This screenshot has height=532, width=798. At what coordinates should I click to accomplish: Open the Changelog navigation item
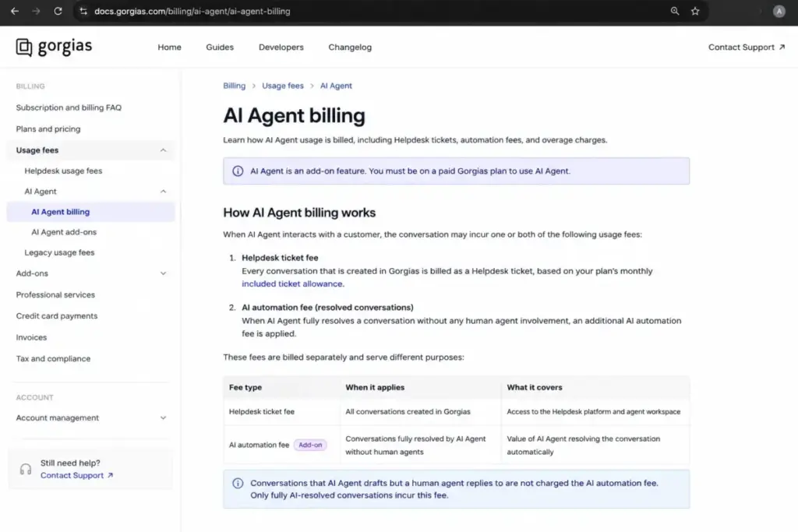click(350, 48)
